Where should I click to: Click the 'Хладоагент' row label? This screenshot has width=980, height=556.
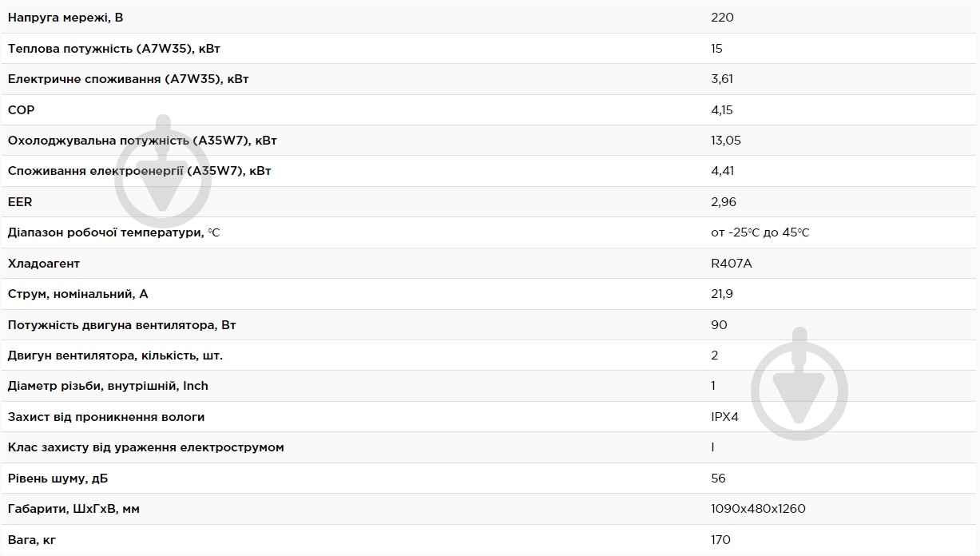[x=44, y=264]
